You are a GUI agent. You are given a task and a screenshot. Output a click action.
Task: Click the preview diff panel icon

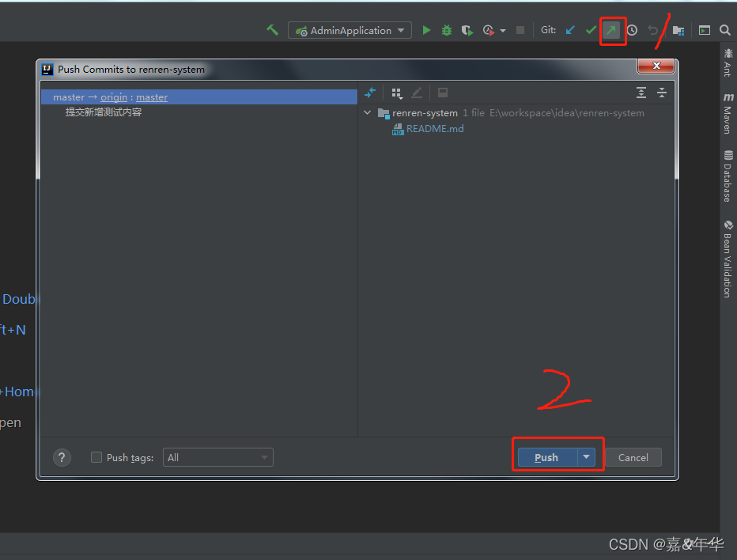click(x=442, y=93)
